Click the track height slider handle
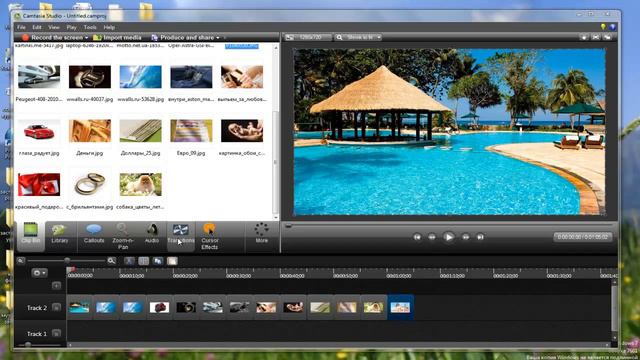This screenshot has height=360, width=640. 28,345
